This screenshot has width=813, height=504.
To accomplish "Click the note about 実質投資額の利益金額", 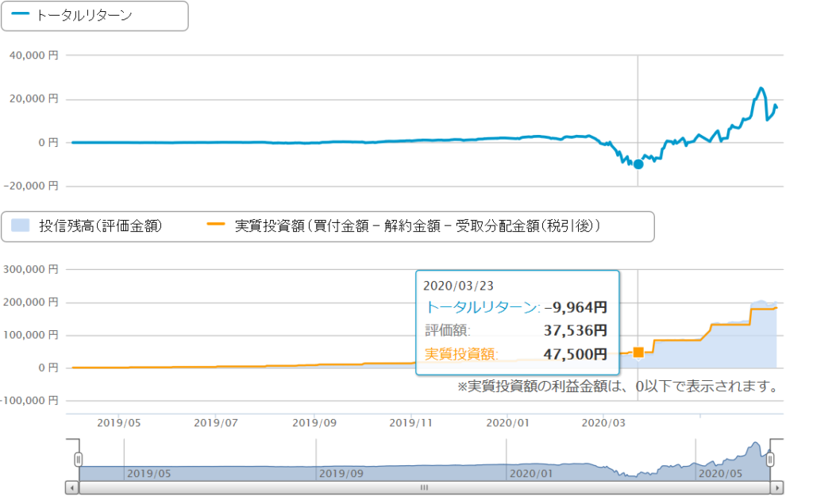I will (618, 387).
